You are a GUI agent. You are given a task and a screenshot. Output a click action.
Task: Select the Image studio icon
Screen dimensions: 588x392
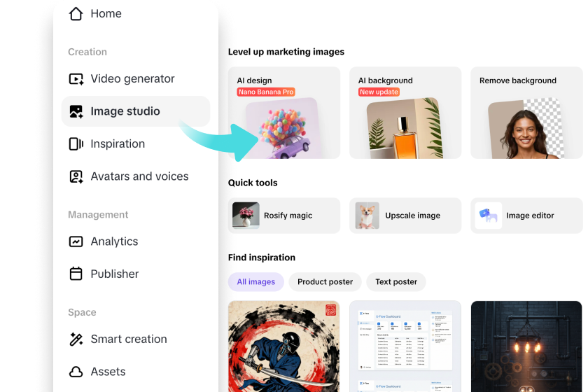pos(76,111)
